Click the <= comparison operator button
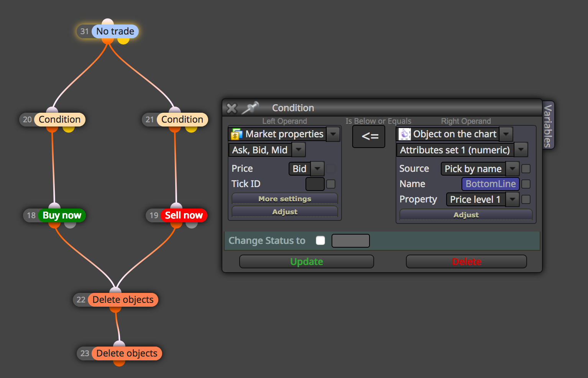This screenshot has width=588, height=378. click(369, 136)
